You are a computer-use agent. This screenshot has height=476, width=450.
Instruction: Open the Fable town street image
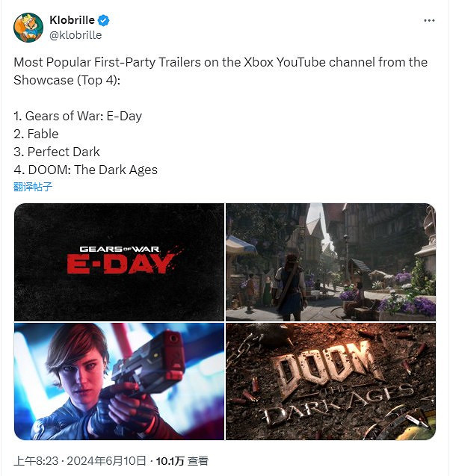[330, 262]
